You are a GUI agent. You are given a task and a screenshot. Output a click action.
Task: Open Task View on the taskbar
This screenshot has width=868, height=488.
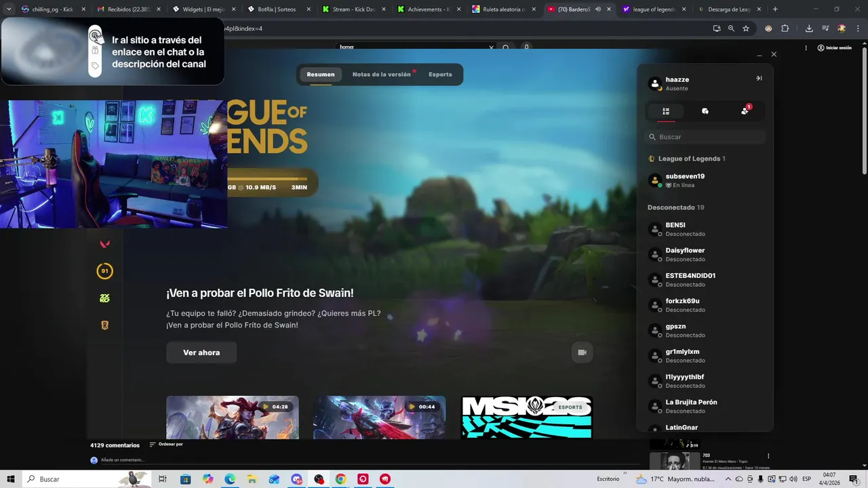click(163, 479)
